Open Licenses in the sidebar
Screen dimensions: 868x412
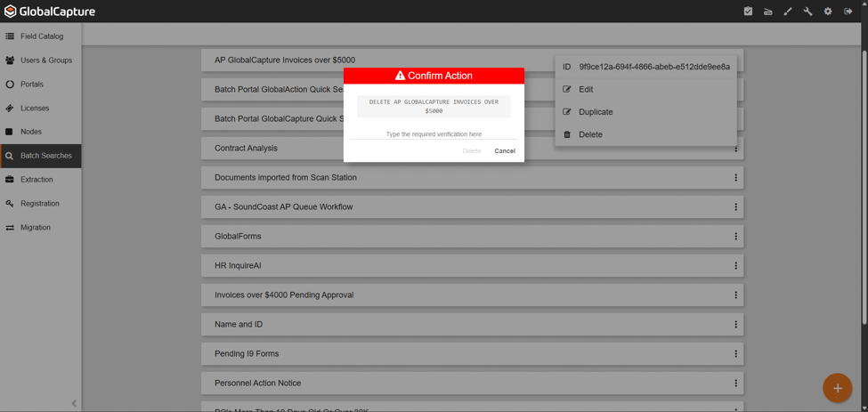pos(41,108)
